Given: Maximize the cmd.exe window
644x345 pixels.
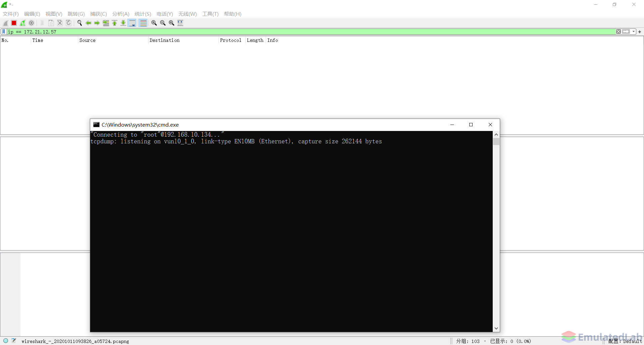Looking at the screenshot, I should coord(471,125).
